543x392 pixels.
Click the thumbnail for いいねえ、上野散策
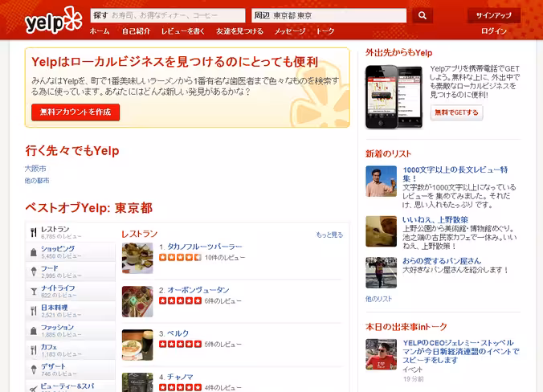pos(382,231)
